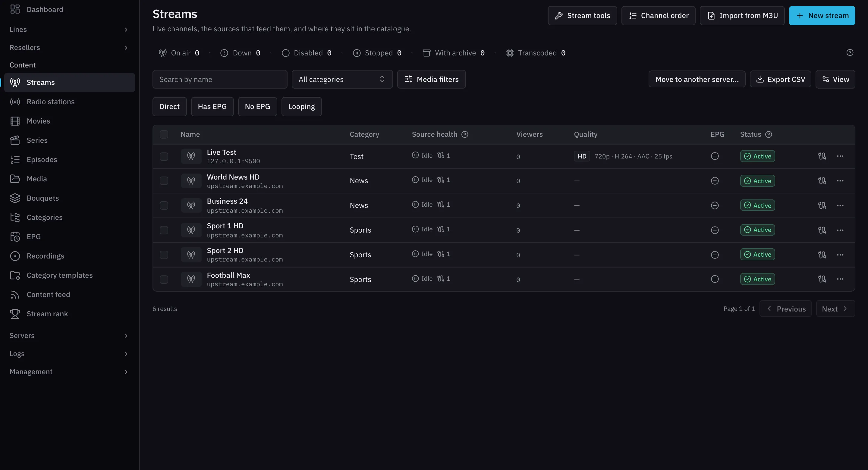Open Stream rank in the sidebar

(x=69, y=314)
